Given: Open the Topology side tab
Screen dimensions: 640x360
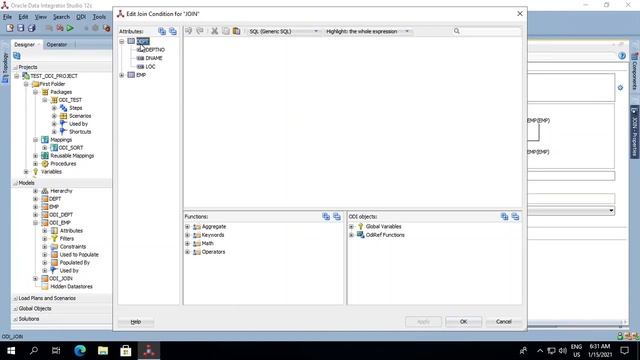Looking at the screenshot, I should coord(5,67).
